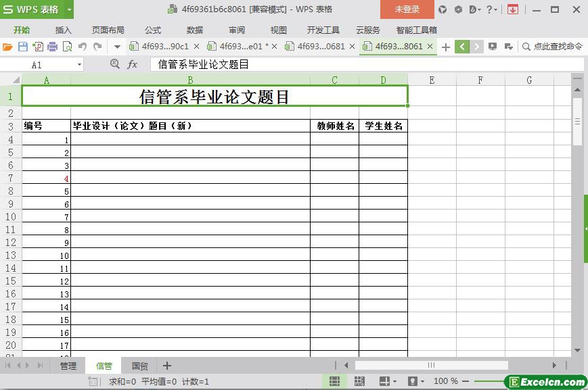588x390 pixels.
Task: Open the 开发工具 ribbon tab
Action: (323, 30)
